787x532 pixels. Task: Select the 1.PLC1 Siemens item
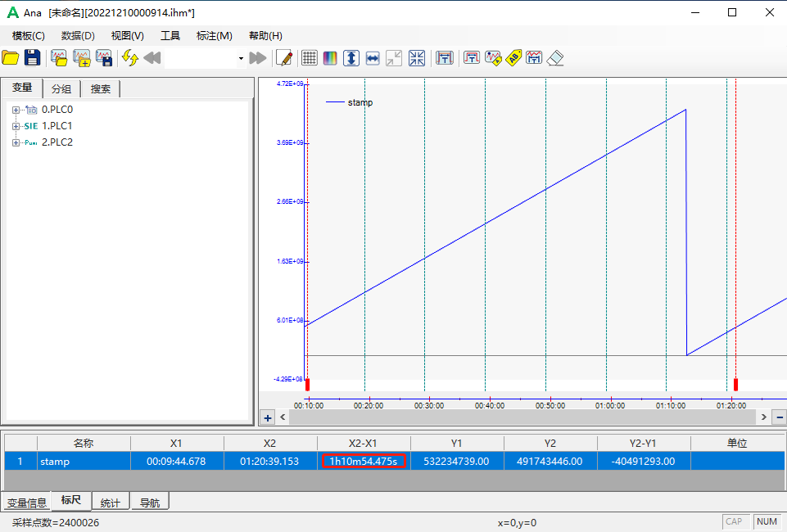tap(57, 126)
